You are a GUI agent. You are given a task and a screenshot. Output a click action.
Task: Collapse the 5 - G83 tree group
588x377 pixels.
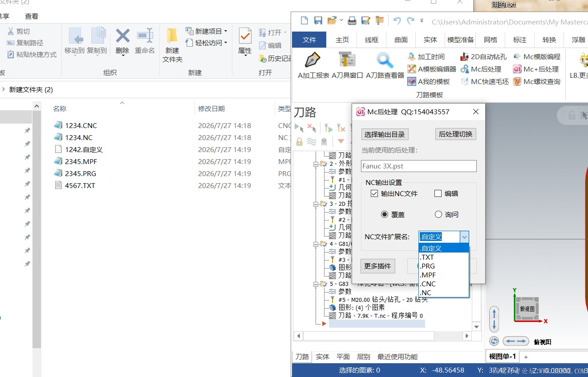click(316, 284)
